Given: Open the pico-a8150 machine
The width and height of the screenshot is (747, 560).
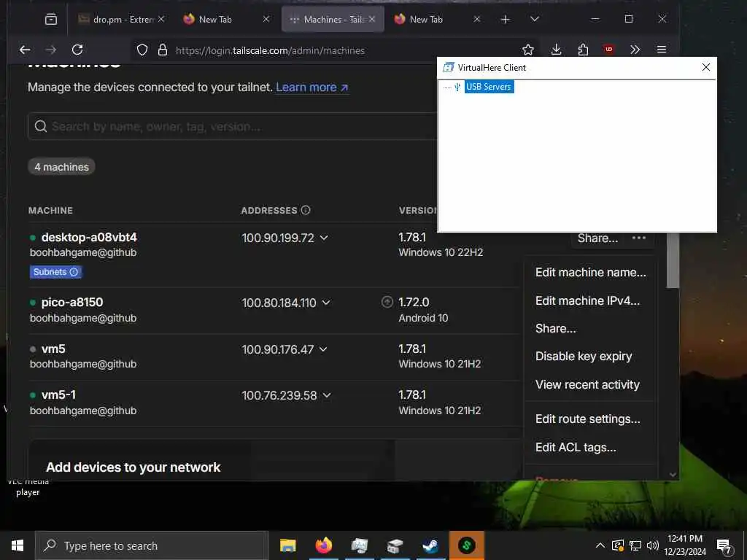Looking at the screenshot, I should pos(72,303).
